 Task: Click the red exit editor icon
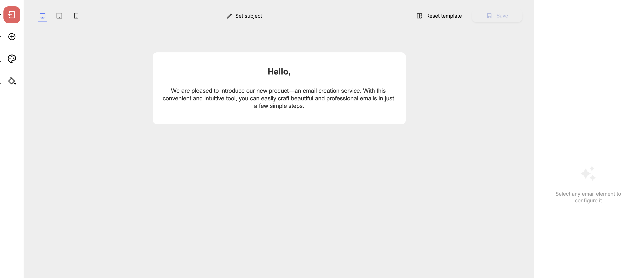pyautogui.click(x=12, y=15)
